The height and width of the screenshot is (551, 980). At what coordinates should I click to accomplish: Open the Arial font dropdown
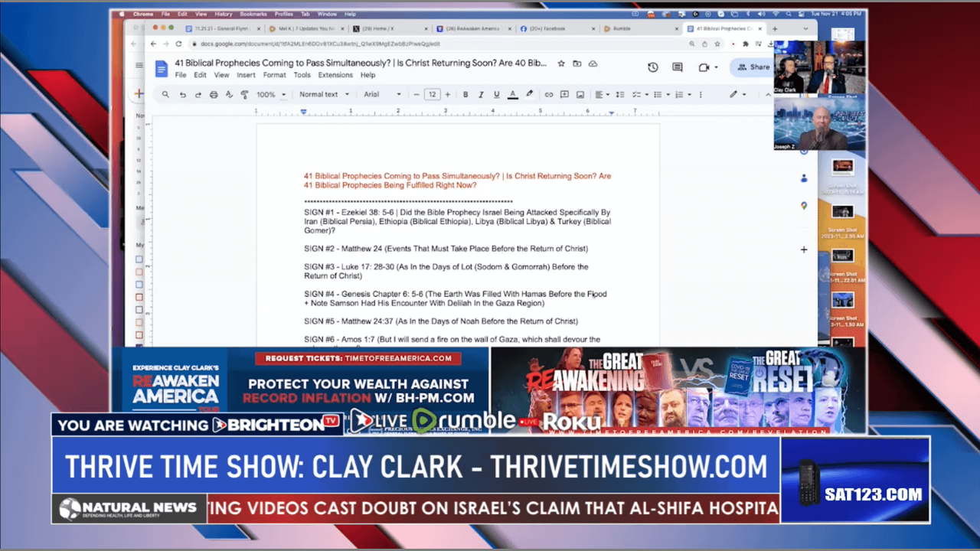(382, 95)
